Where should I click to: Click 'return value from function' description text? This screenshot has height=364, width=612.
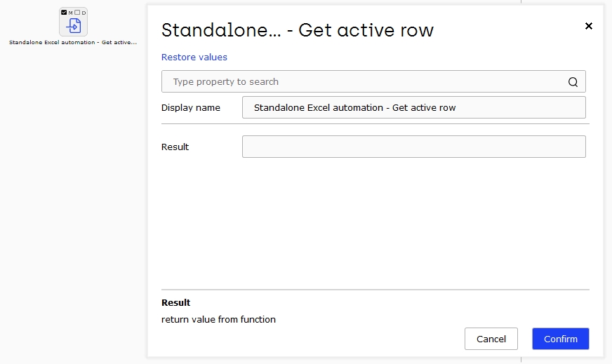218,320
